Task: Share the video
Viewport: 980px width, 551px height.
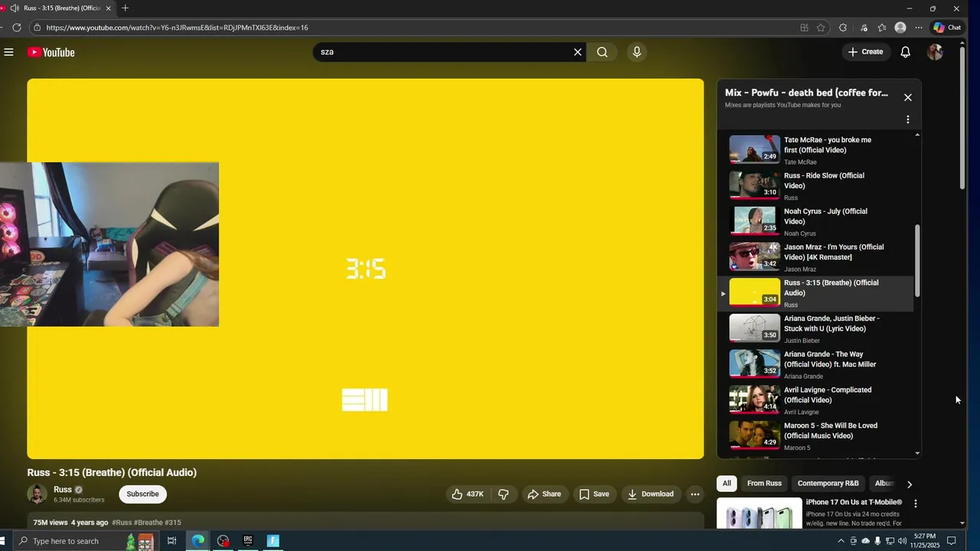Action: [x=544, y=494]
